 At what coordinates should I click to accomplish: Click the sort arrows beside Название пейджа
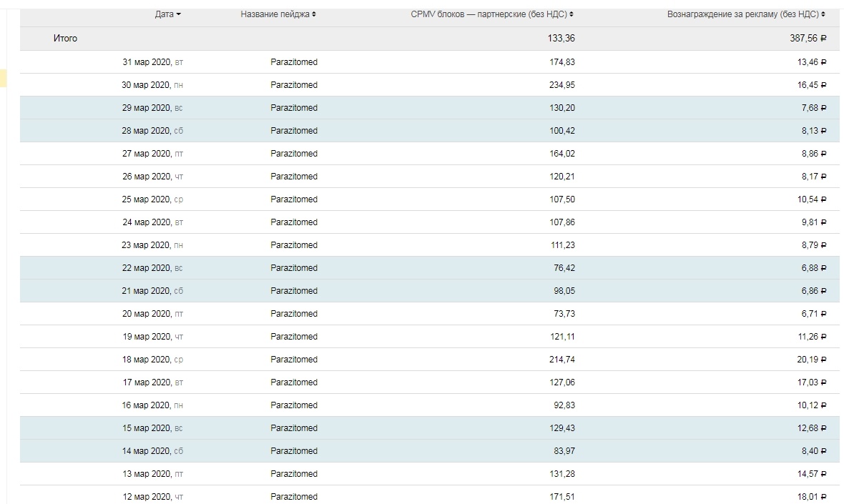tap(314, 14)
